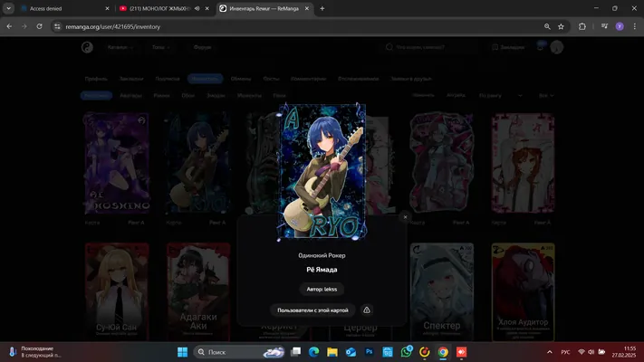Image resolution: width=644 pixels, height=362 pixels.
Task: Open the Windows Start menu
Action: (182, 352)
